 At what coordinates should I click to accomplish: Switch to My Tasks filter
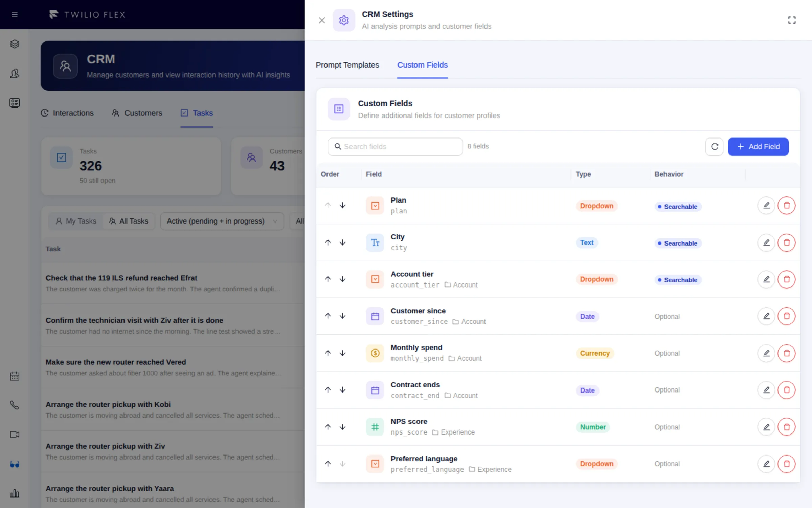click(x=76, y=221)
